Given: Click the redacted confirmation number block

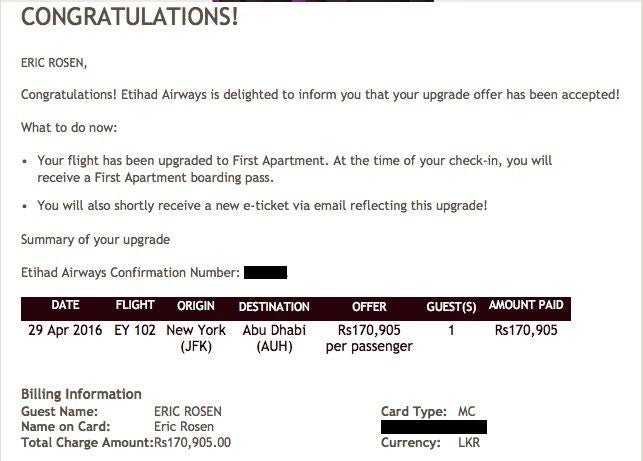Looking at the screenshot, I should coord(265,272).
